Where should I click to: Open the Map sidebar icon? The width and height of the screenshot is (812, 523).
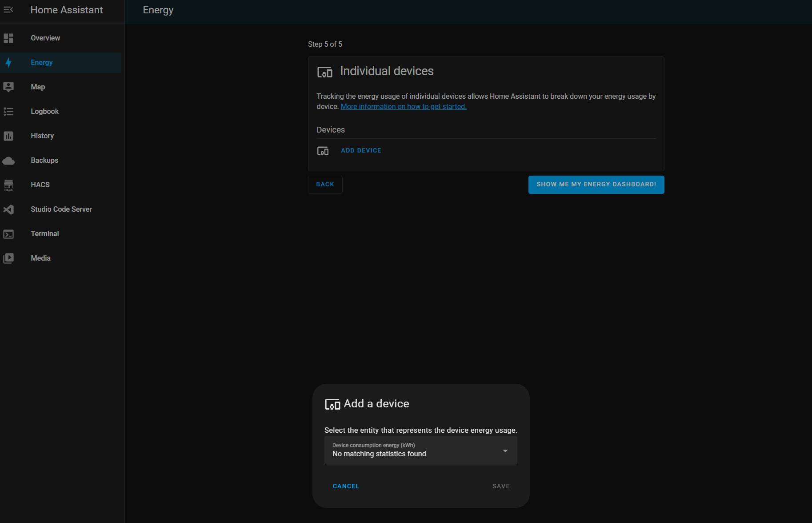8,87
